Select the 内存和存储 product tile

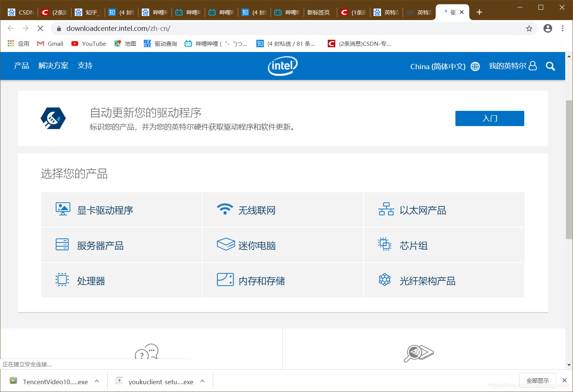(x=283, y=280)
